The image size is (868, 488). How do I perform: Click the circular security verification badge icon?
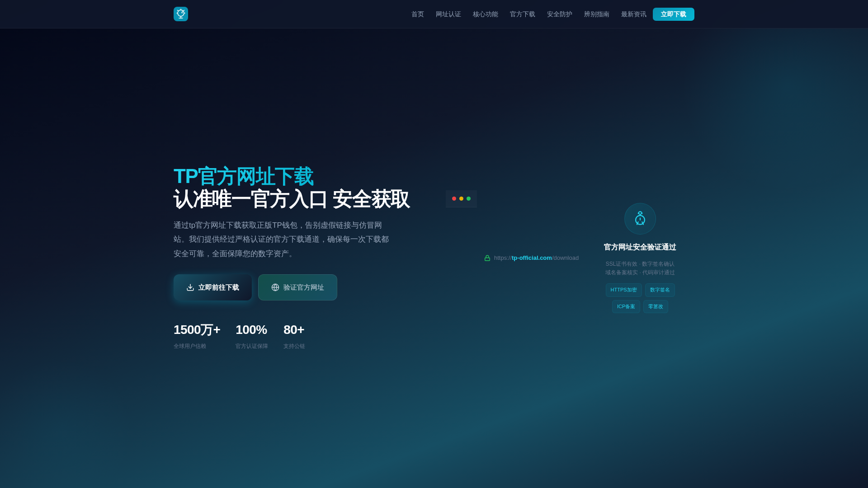(640, 219)
